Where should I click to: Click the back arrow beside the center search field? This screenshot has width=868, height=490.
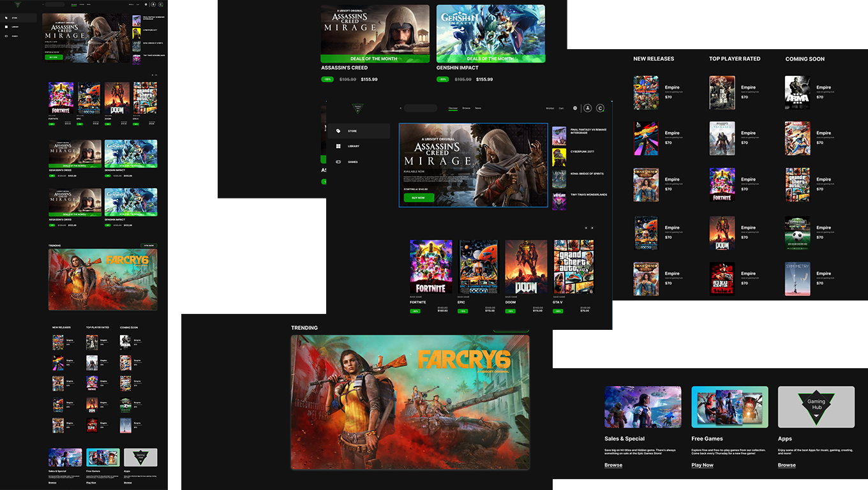(x=400, y=108)
